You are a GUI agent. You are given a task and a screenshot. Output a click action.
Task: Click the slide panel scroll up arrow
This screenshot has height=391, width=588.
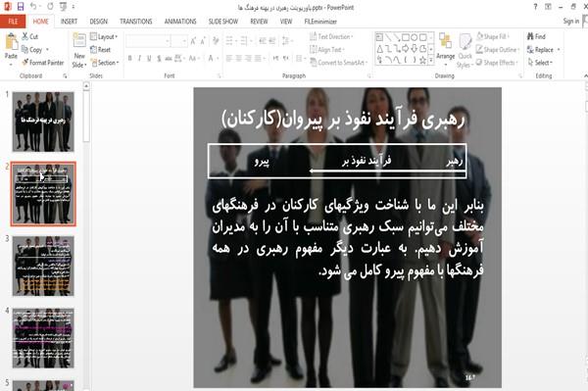coord(86,86)
